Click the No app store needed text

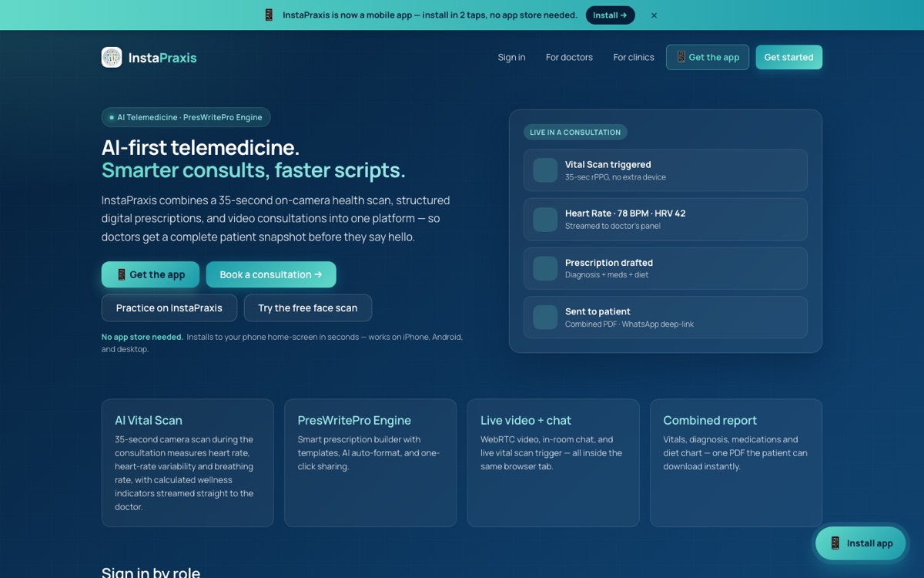coord(142,337)
